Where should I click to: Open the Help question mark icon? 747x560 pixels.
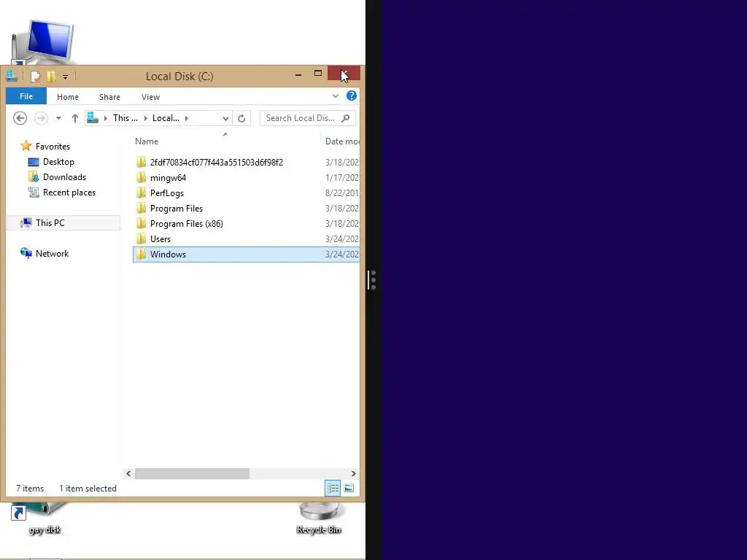(x=351, y=96)
